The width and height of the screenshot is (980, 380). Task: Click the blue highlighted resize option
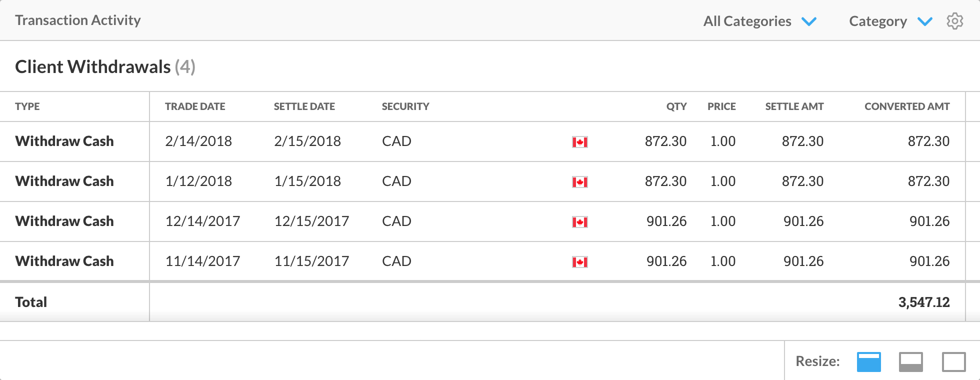tap(868, 361)
